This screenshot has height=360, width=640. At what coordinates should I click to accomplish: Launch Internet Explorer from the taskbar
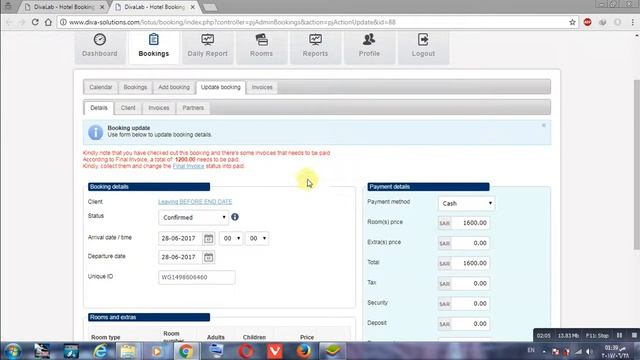[x=100, y=351]
